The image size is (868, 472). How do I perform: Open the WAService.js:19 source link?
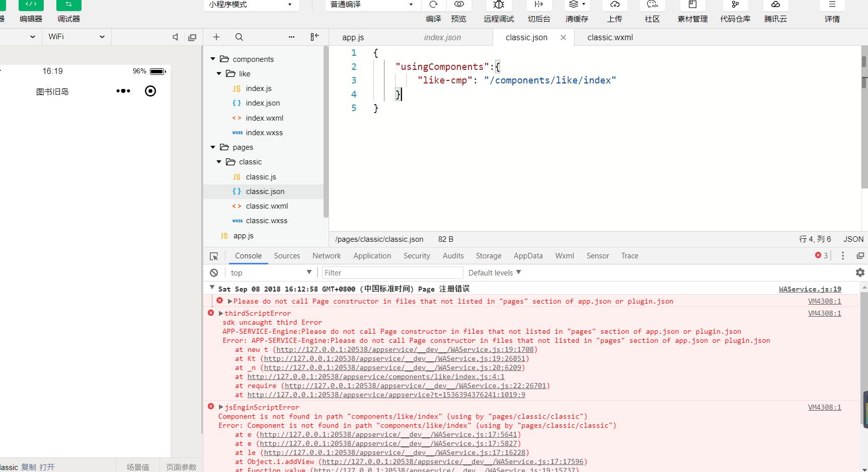tap(810, 289)
